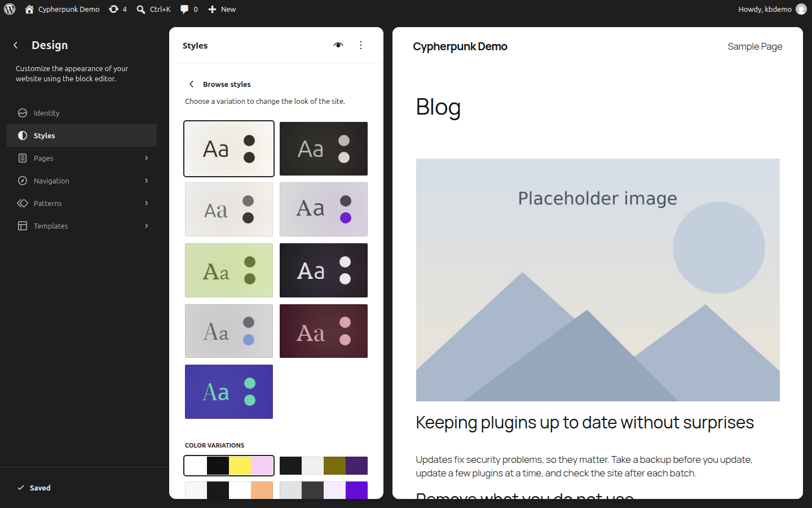The width and height of the screenshot is (812, 508).
Task: Select Styles in the Design sidebar
Action: coord(82,135)
